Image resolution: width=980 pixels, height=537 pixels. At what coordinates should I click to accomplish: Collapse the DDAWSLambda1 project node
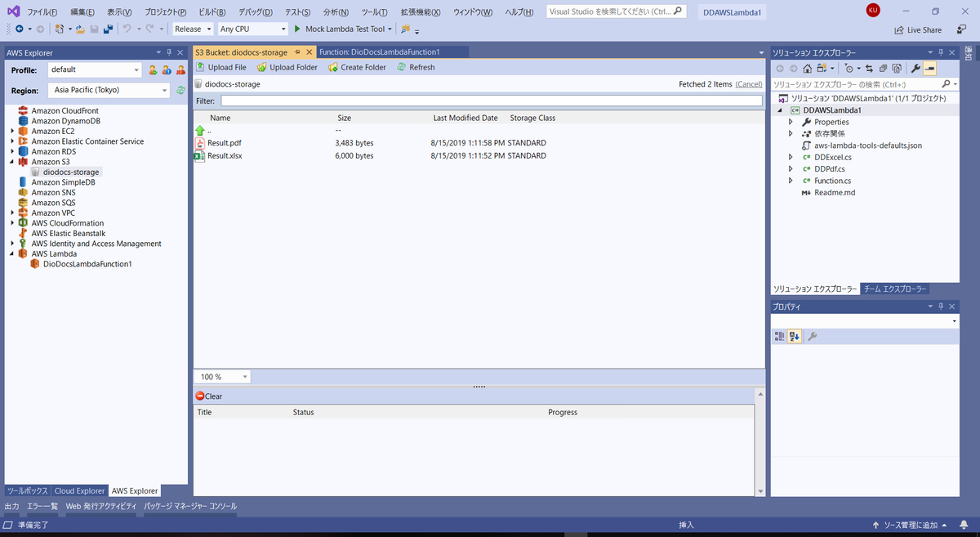pyautogui.click(x=779, y=110)
